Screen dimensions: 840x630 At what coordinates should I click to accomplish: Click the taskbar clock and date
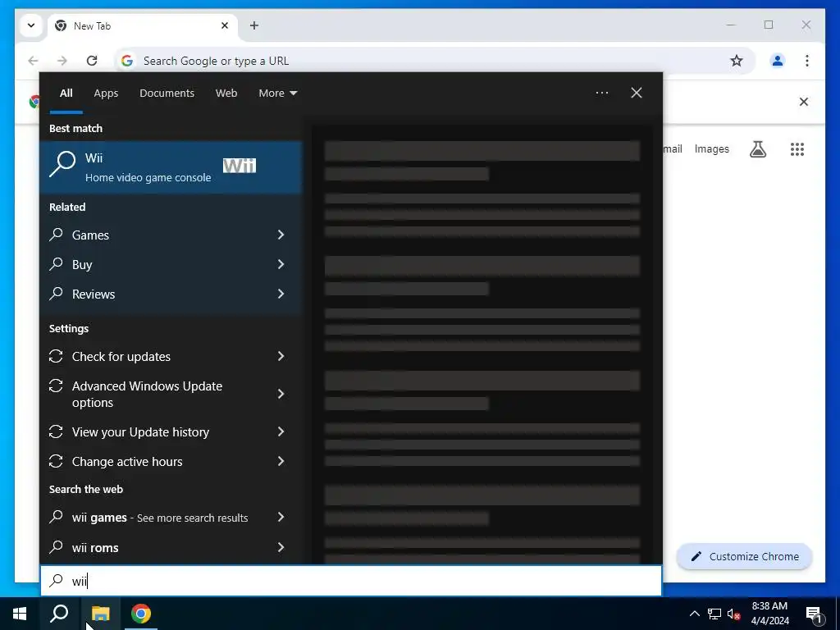(x=769, y=614)
